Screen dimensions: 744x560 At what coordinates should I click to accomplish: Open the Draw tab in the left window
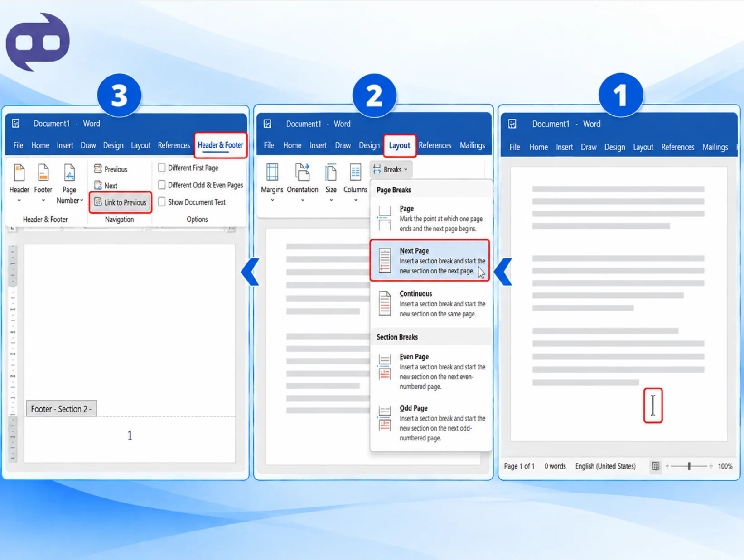tap(88, 145)
